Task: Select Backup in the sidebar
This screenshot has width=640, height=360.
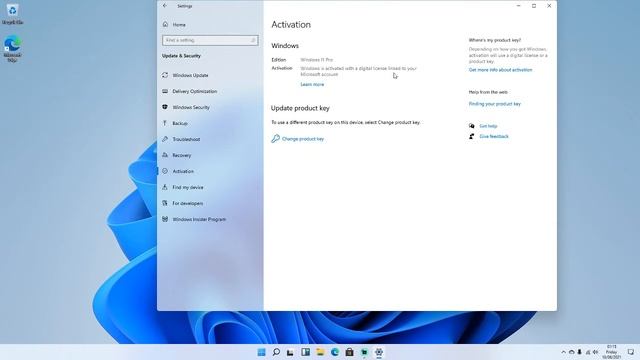Action: click(180, 123)
